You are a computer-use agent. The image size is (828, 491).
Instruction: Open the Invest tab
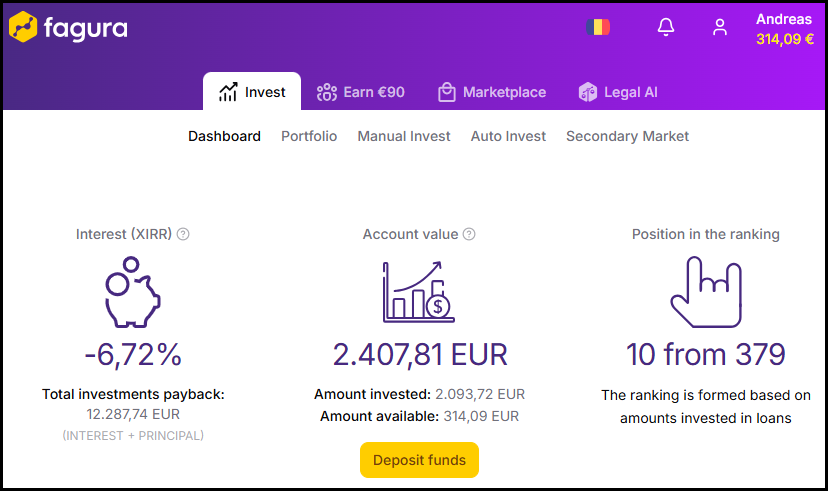tap(252, 92)
